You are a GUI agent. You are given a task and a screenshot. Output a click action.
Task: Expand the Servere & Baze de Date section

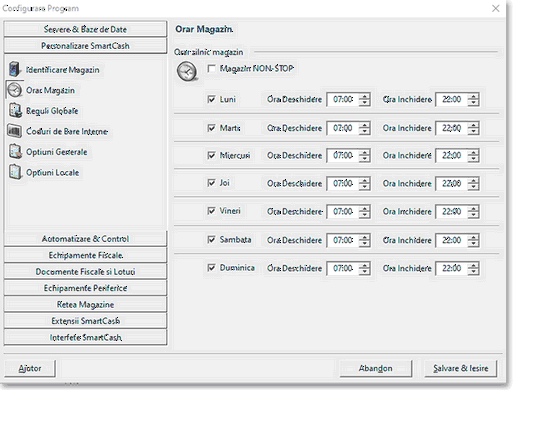pos(85,29)
